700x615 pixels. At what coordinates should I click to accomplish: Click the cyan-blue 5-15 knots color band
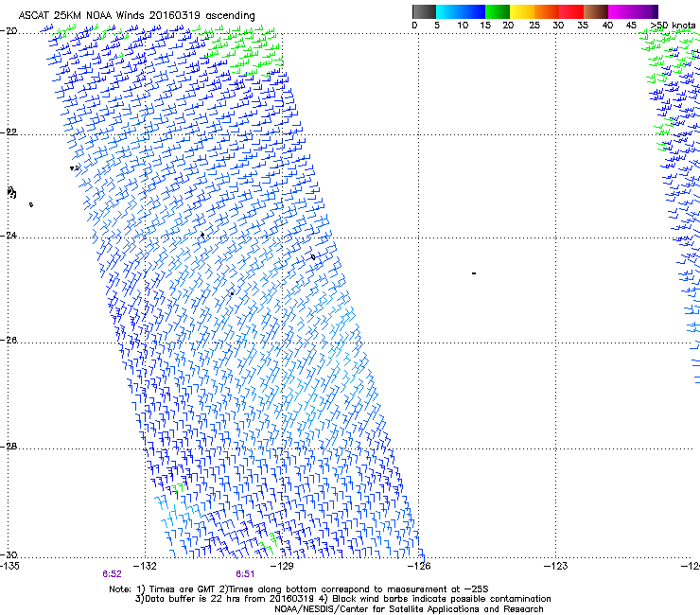pos(461,11)
